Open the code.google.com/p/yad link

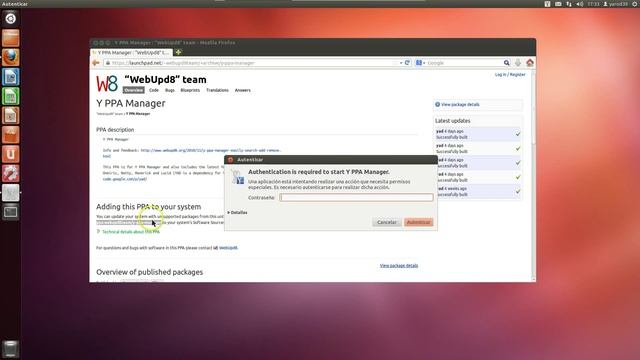click(124, 179)
